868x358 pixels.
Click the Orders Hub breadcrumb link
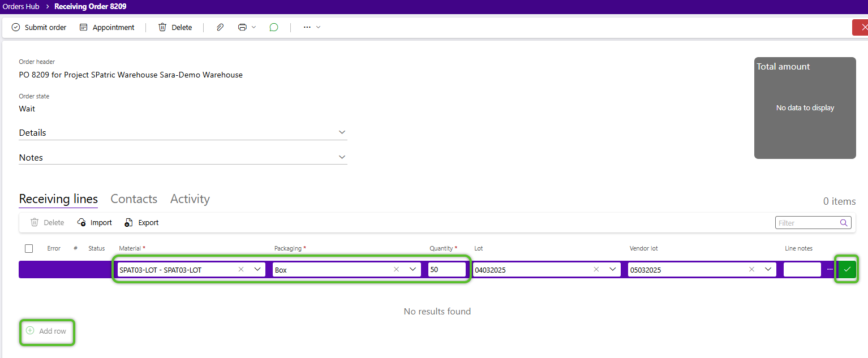[21, 7]
